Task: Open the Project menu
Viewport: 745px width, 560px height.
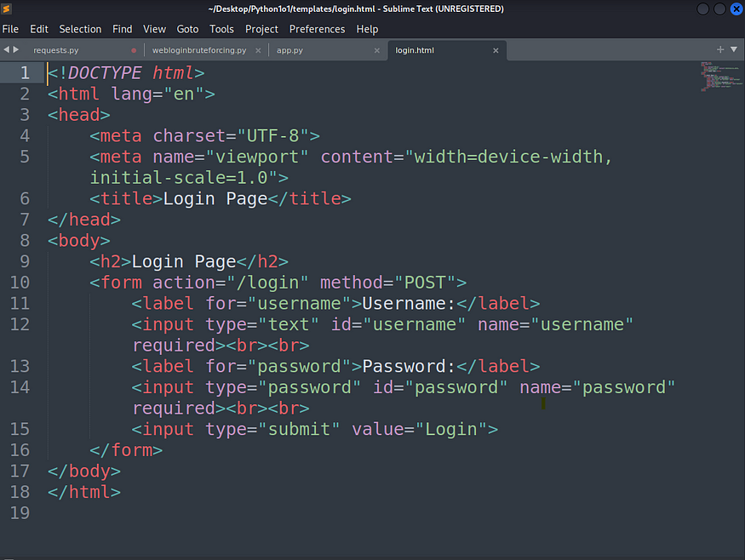Action: click(261, 29)
